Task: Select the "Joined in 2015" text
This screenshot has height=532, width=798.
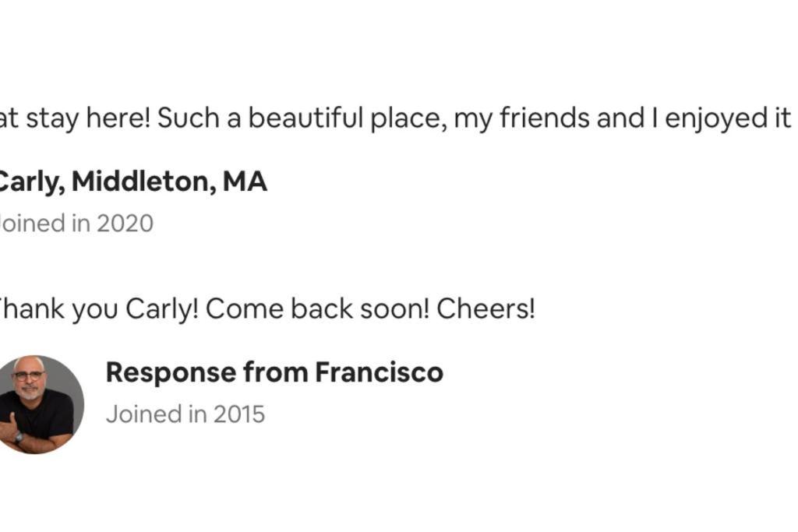Action: click(185, 414)
